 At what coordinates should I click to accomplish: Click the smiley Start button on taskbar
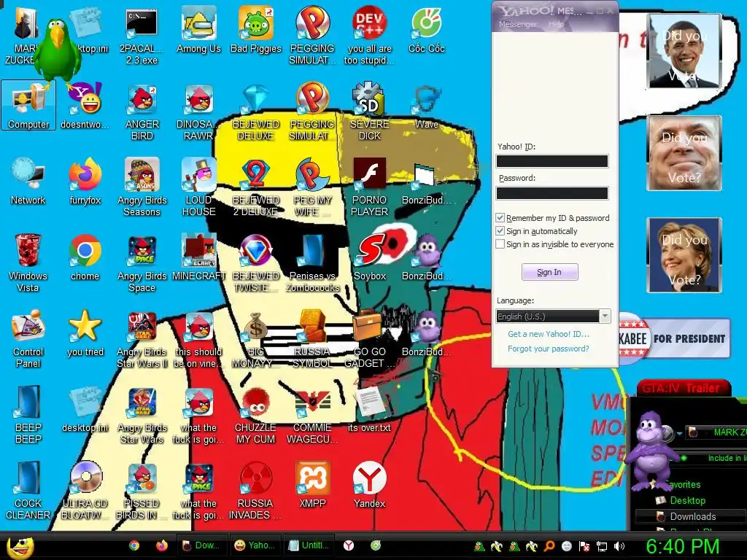pyautogui.click(x=20, y=547)
